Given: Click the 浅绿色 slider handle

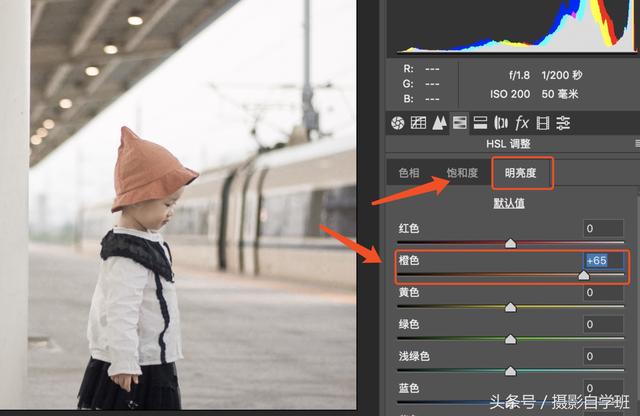Looking at the screenshot, I should [x=511, y=371].
